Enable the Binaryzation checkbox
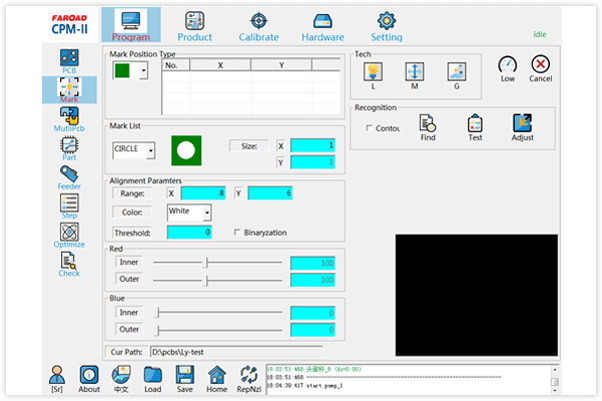Viewport: 602px width, 401px height. (x=237, y=232)
